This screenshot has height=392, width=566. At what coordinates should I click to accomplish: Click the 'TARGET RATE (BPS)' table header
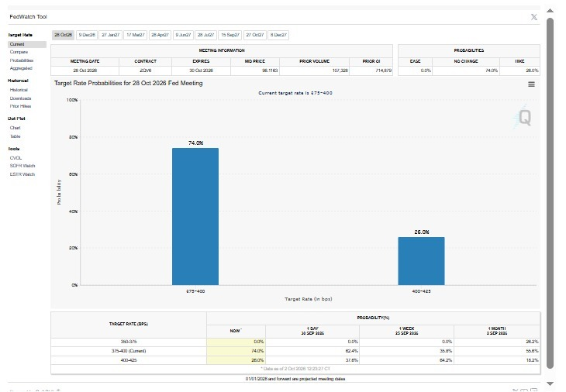pyautogui.click(x=129, y=324)
